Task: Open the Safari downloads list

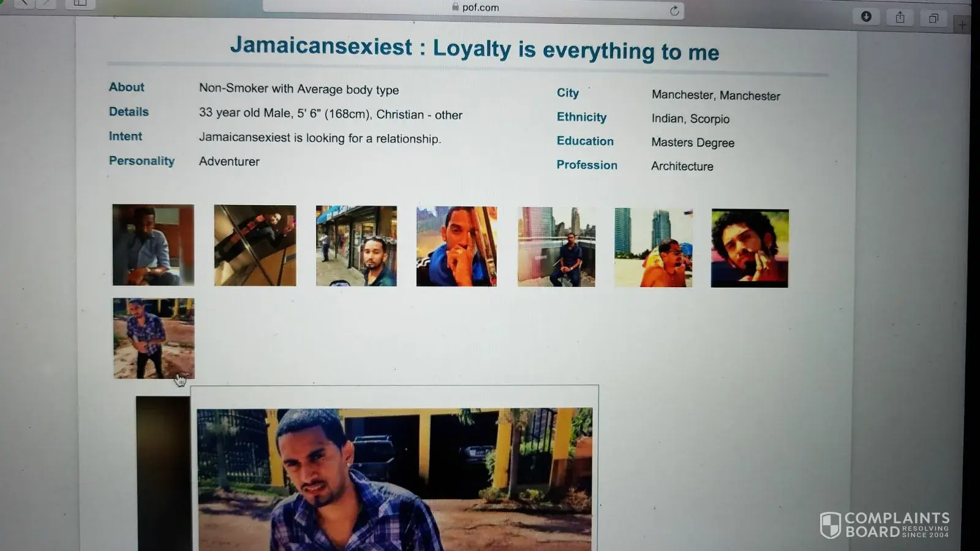Action: pyautogui.click(x=866, y=17)
